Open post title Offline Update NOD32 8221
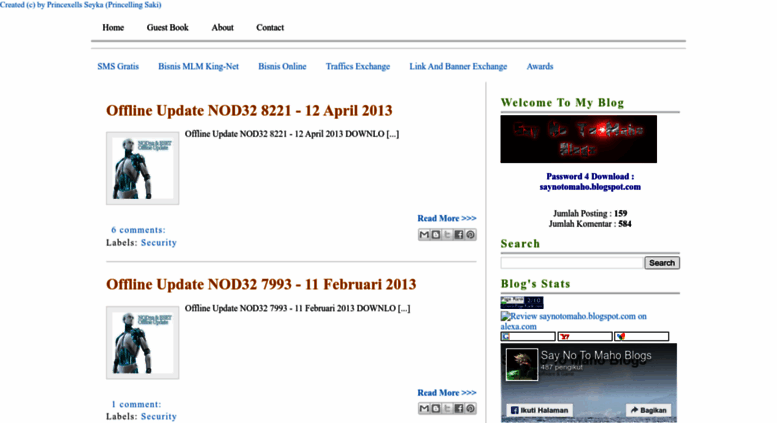Screen dimensions: 777x423 [x=249, y=110]
